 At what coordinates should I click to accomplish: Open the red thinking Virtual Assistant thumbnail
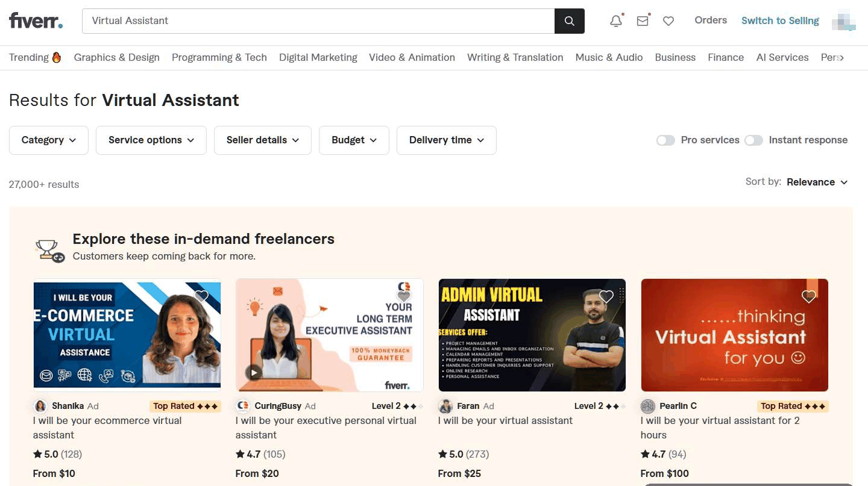coord(735,335)
